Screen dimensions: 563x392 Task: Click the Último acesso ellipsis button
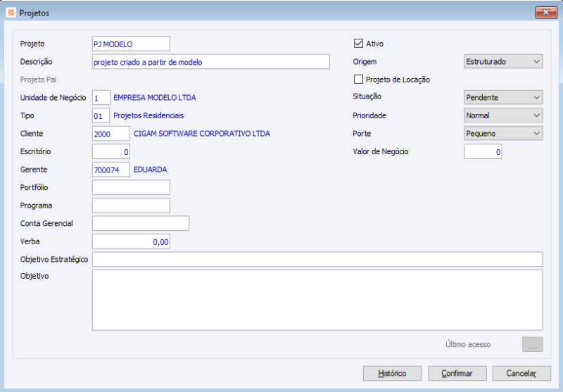[x=532, y=344]
